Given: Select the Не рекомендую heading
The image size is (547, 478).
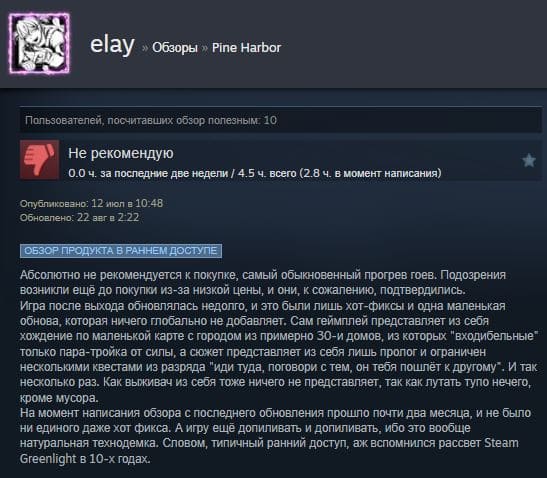Looking at the screenshot, I should (x=121, y=153).
